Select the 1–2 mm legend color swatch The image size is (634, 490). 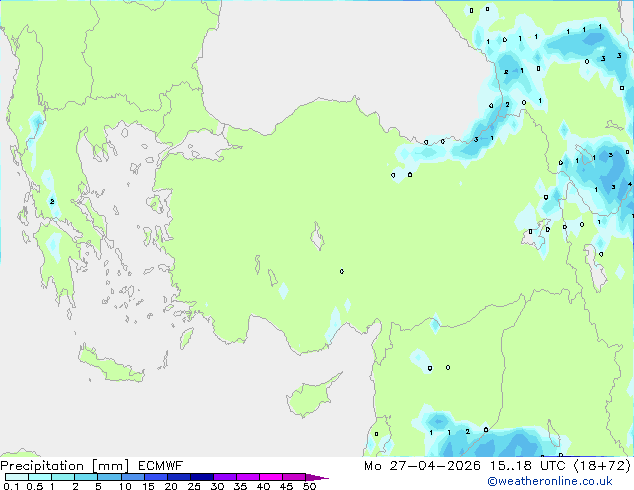(63, 477)
